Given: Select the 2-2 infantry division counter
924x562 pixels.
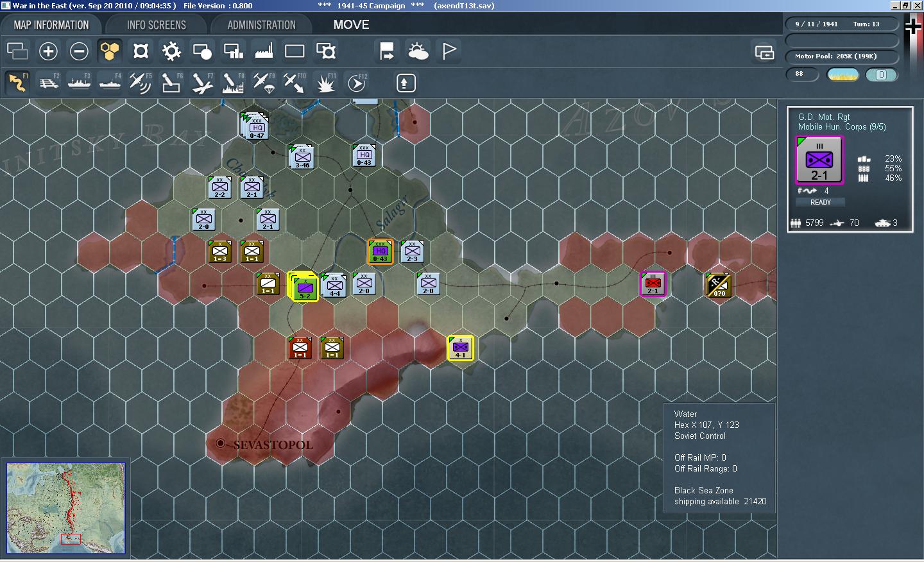Looking at the screenshot, I should coord(219,187).
